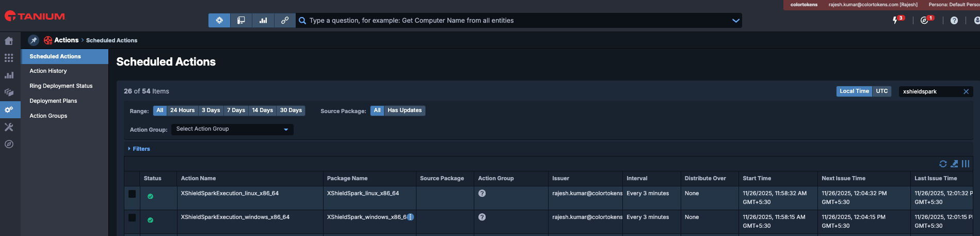Open the stacked boxes icon in sidebar
980x236 pixels.
[9, 92]
